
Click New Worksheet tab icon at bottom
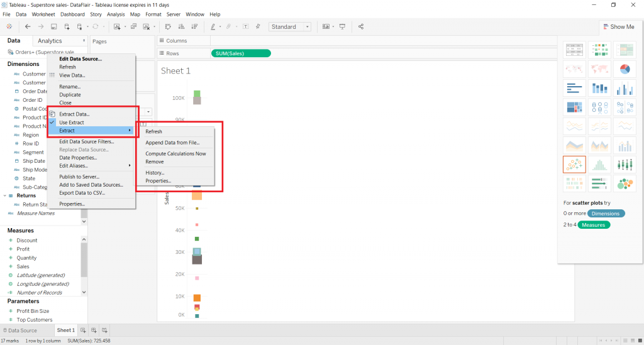[x=83, y=330]
